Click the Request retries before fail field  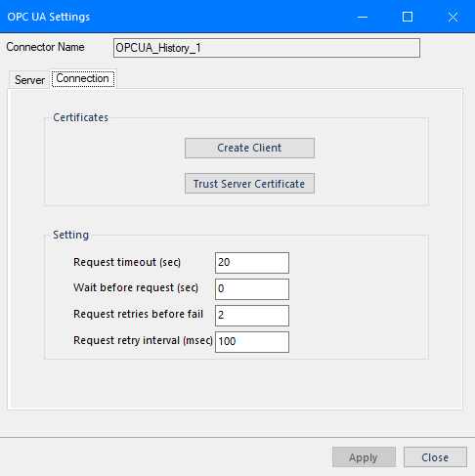(x=252, y=316)
